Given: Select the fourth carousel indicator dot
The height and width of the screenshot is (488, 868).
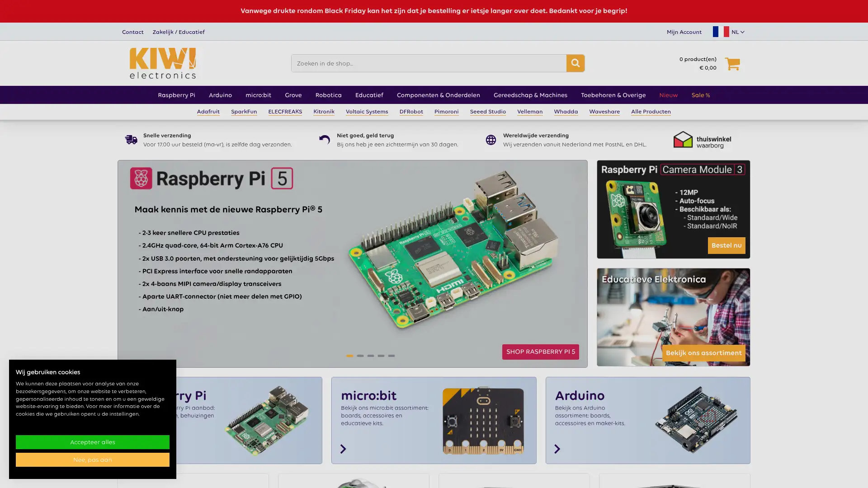Looking at the screenshot, I should click(x=381, y=356).
